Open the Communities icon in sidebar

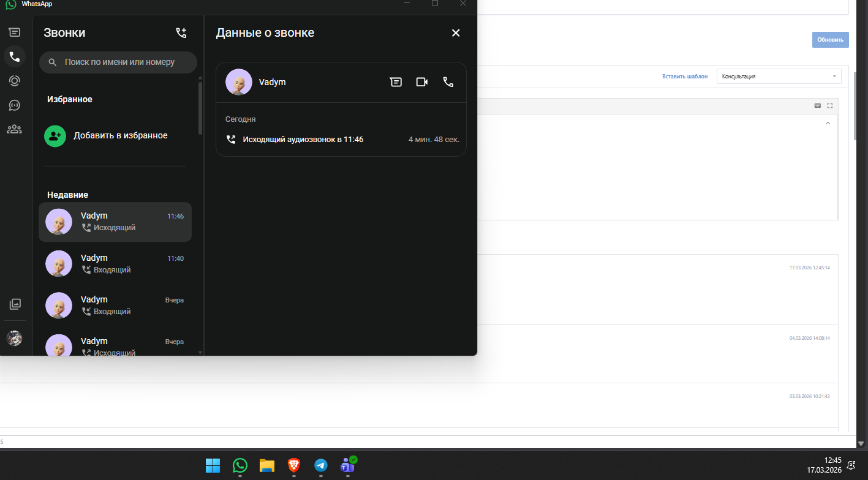coord(14,129)
